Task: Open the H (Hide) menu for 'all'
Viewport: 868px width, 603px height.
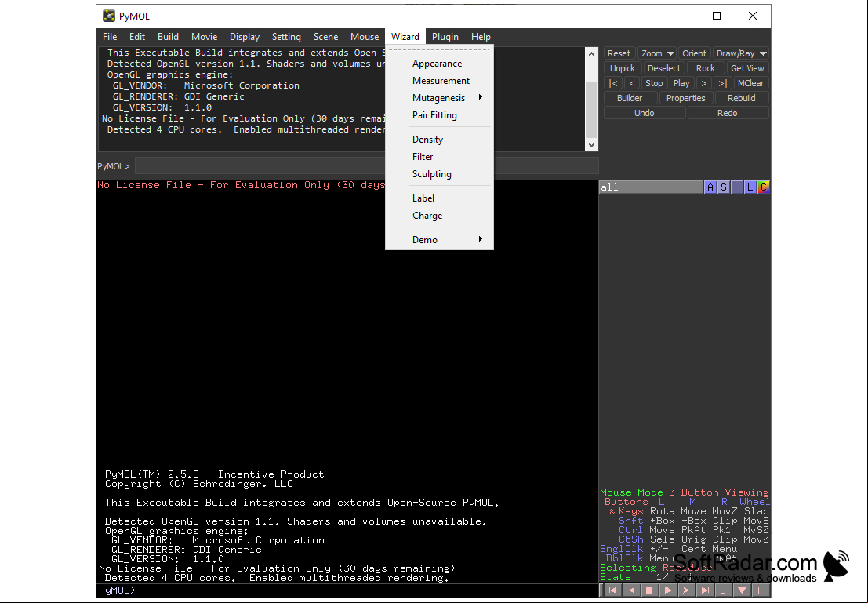Action: pyautogui.click(x=737, y=187)
